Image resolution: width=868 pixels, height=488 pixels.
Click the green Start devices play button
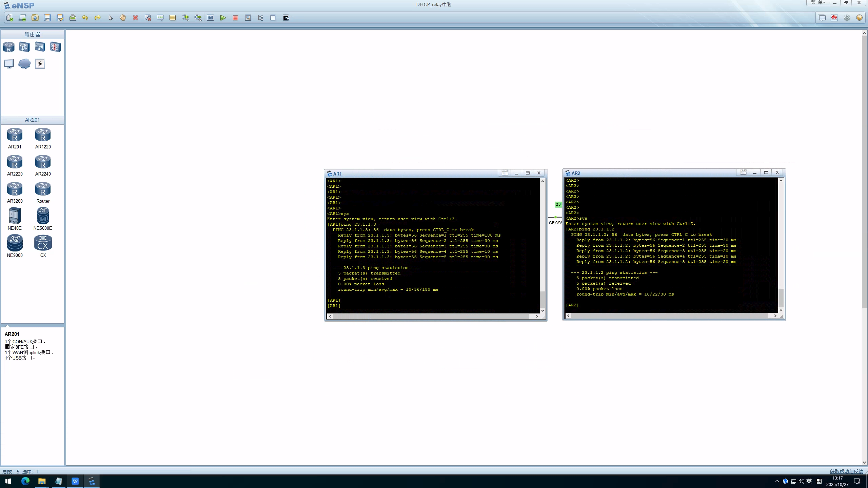[223, 18]
